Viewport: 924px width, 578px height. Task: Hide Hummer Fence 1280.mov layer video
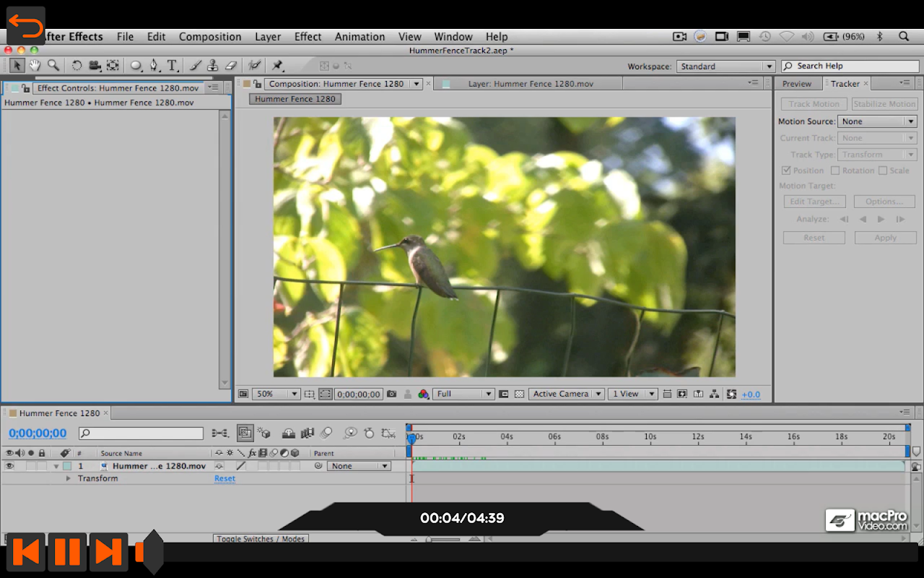pyautogui.click(x=9, y=466)
